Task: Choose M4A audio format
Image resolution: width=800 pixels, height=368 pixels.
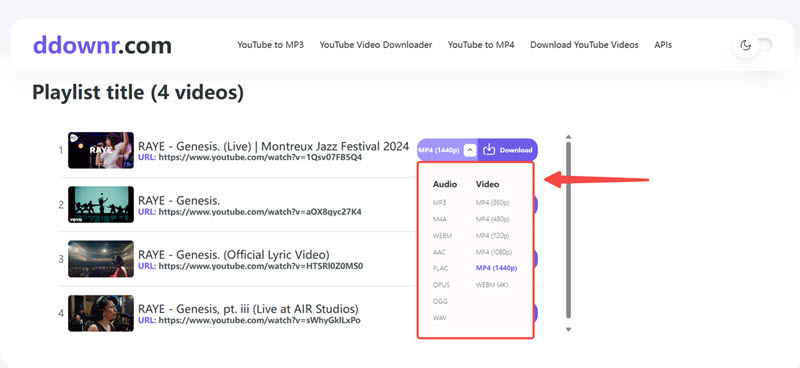Action: (x=439, y=219)
